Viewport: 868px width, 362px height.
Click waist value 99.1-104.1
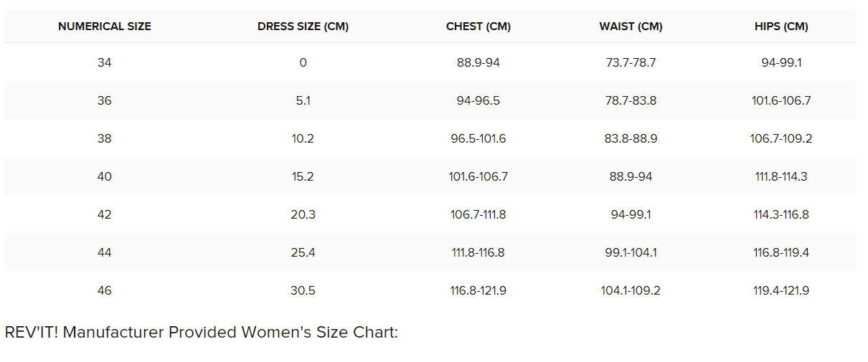(631, 252)
